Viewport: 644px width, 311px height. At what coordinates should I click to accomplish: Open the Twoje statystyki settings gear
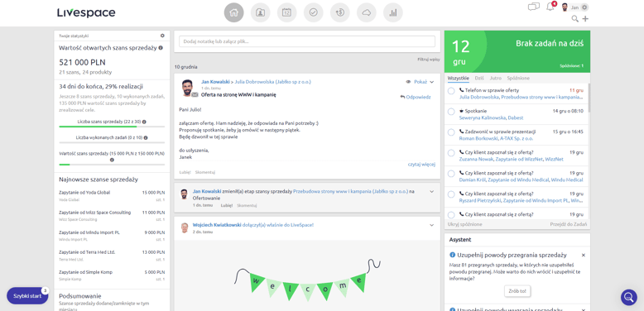162,36
